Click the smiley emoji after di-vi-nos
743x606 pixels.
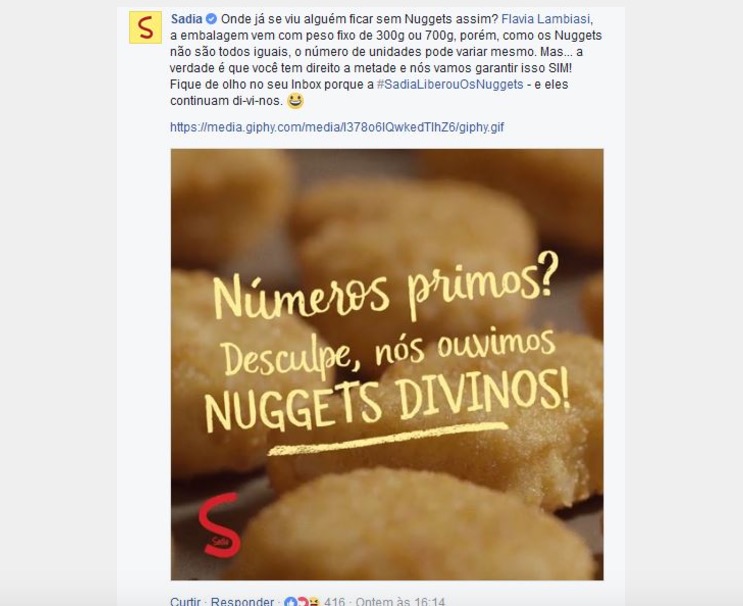tap(296, 100)
